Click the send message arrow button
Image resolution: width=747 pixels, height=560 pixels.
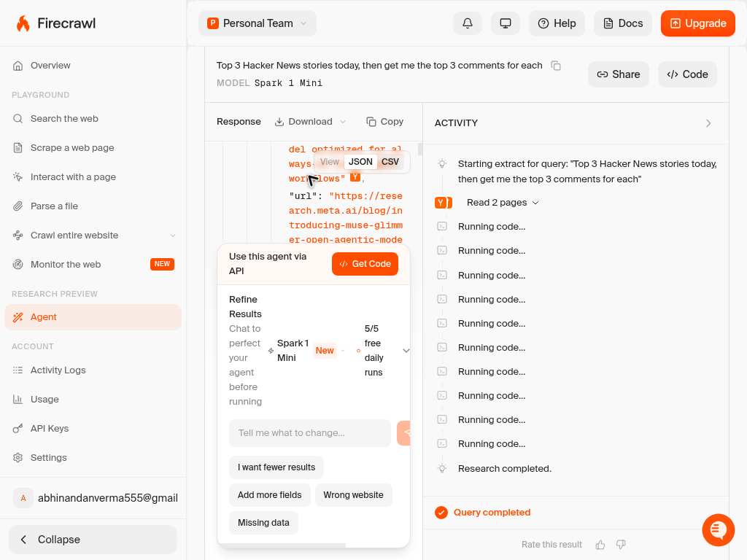tap(403, 433)
